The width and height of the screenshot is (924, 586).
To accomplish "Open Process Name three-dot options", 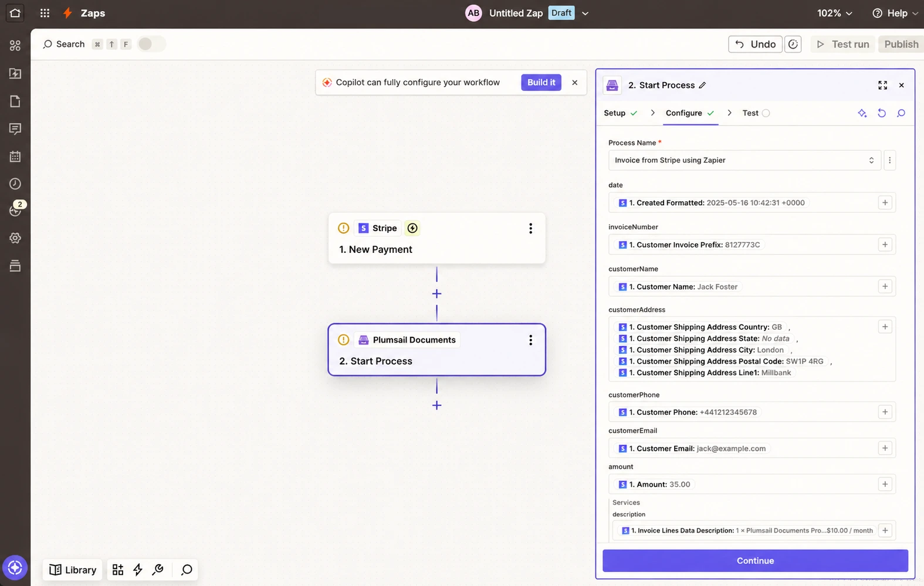I will 890,160.
